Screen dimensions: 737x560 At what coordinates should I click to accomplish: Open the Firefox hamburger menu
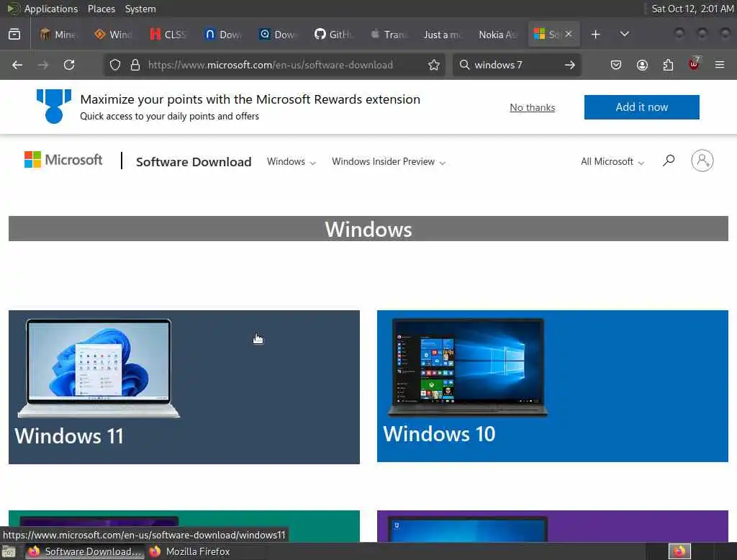pos(720,65)
